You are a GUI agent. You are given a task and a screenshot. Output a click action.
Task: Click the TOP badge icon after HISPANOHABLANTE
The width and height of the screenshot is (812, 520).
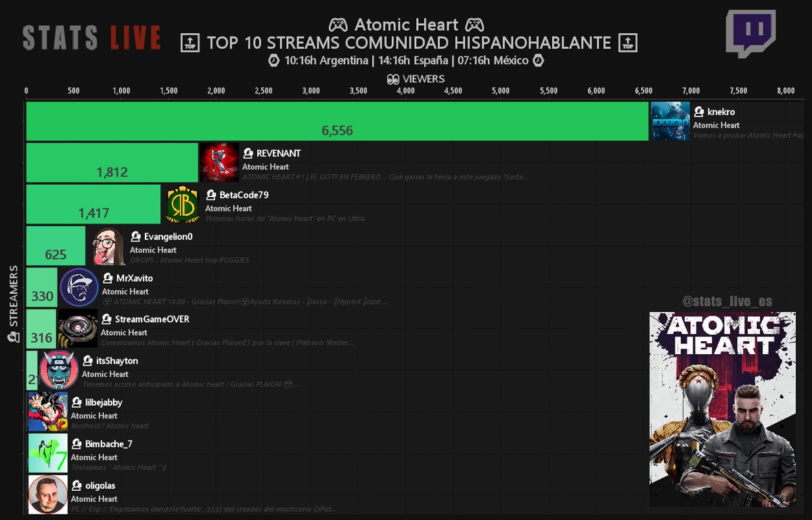tap(628, 43)
